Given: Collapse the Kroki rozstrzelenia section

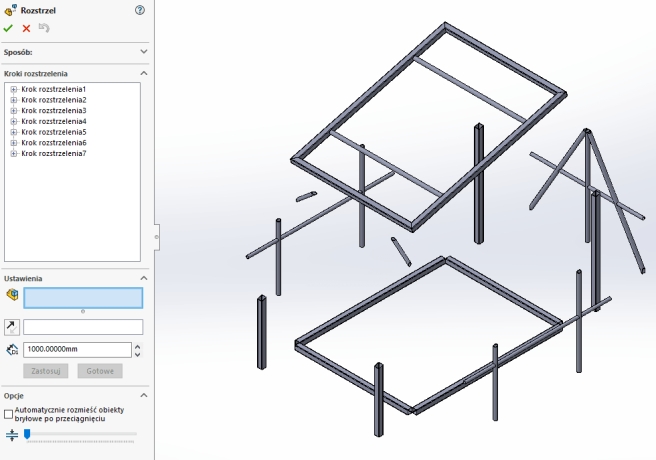Looking at the screenshot, I should (144, 73).
